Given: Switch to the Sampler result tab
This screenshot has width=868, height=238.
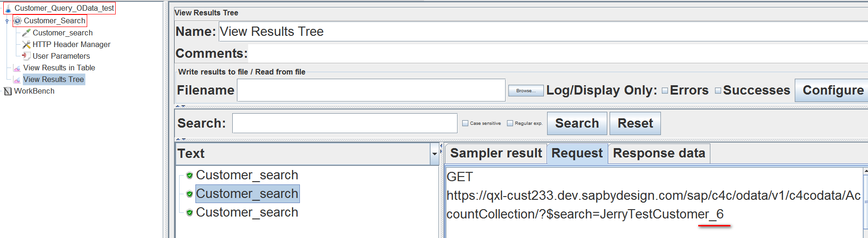Looking at the screenshot, I should pos(496,153).
